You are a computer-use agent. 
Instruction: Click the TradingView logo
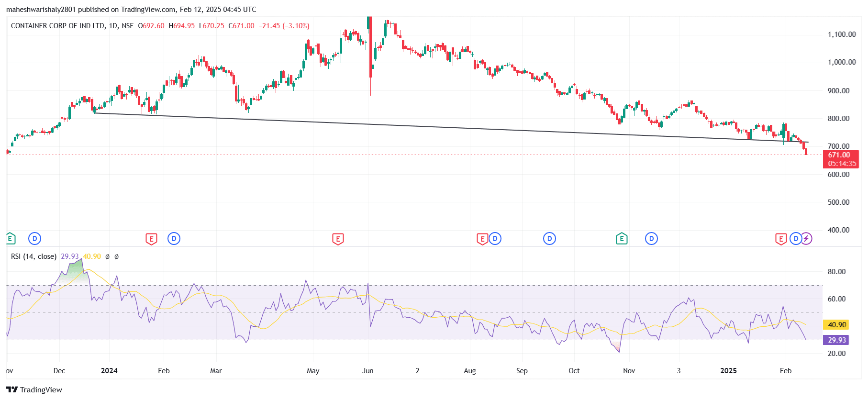(x=34, y=389)
